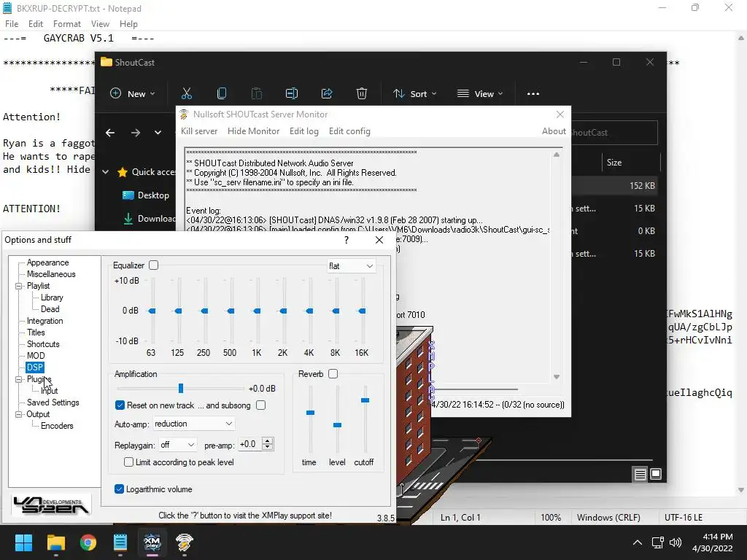
Task: Open Notepad's File menu
Action: click(x=12, y=24)
